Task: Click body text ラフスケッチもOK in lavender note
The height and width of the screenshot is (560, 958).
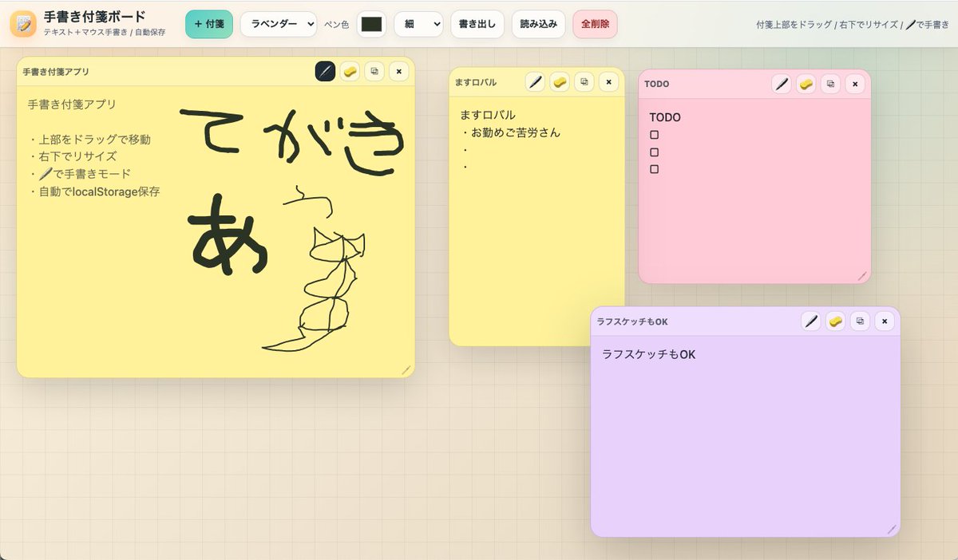Action: coord(649,354)
